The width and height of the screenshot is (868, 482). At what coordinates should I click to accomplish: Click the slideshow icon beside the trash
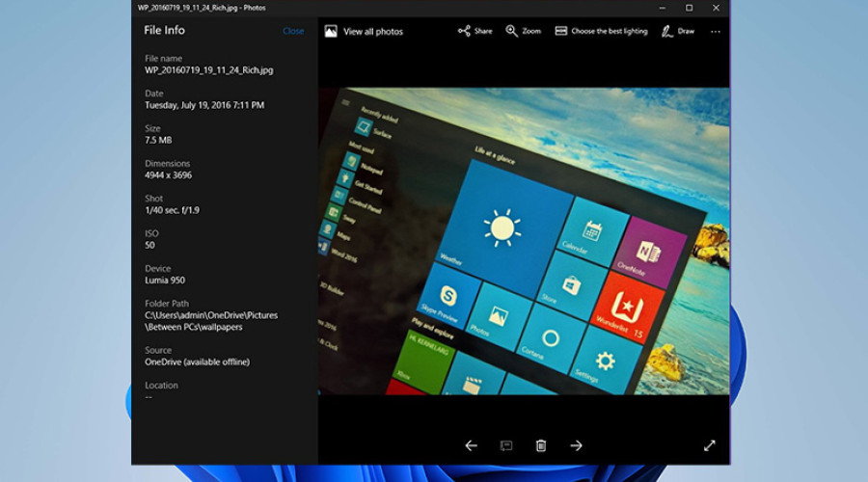tap(506, 445)
